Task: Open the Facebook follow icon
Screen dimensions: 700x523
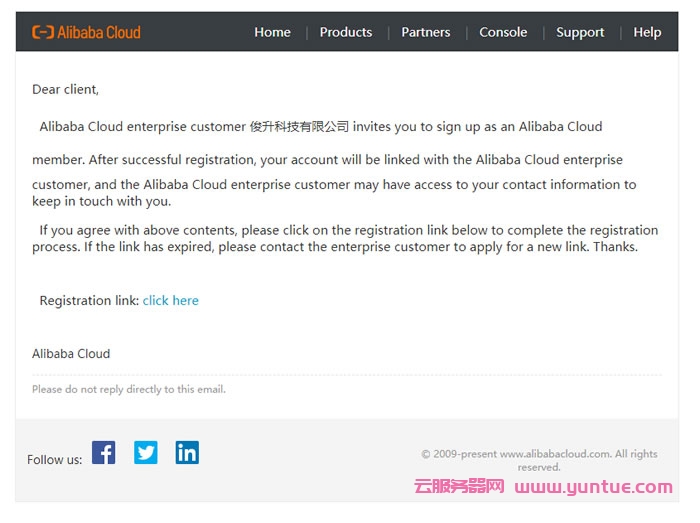Action: (104, 453)
